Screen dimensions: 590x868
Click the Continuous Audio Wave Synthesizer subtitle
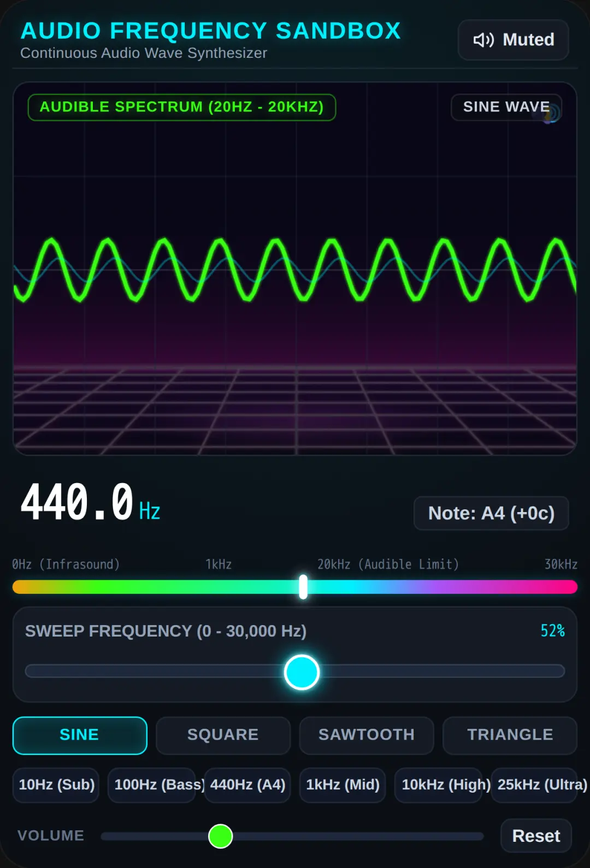click(144, 53)
